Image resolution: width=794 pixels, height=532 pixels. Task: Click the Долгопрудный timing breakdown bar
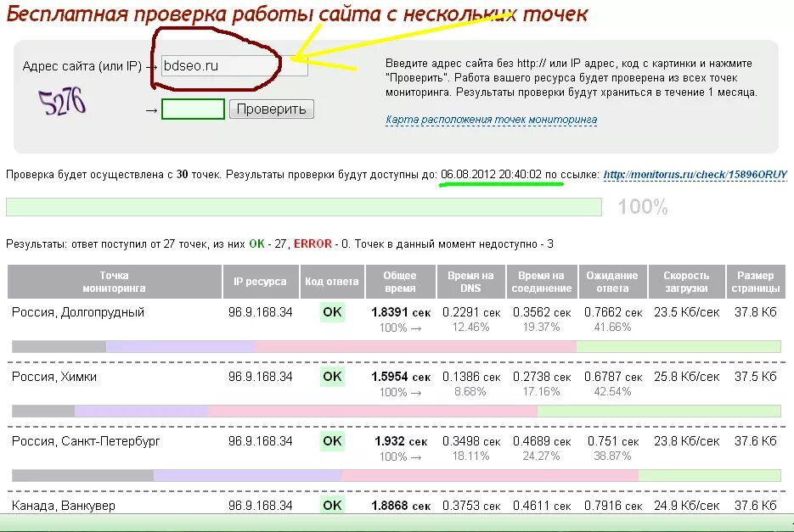coord(397,347)
